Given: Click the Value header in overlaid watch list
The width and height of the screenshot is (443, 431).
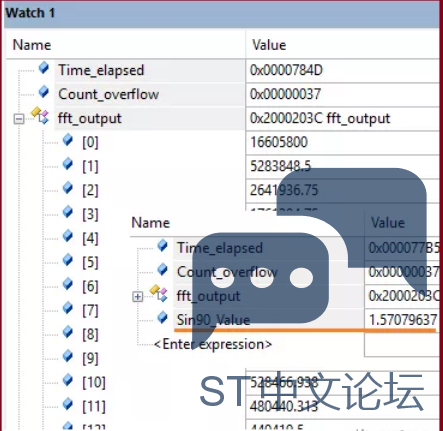Looking at the screenshot, I should point(388,223).
